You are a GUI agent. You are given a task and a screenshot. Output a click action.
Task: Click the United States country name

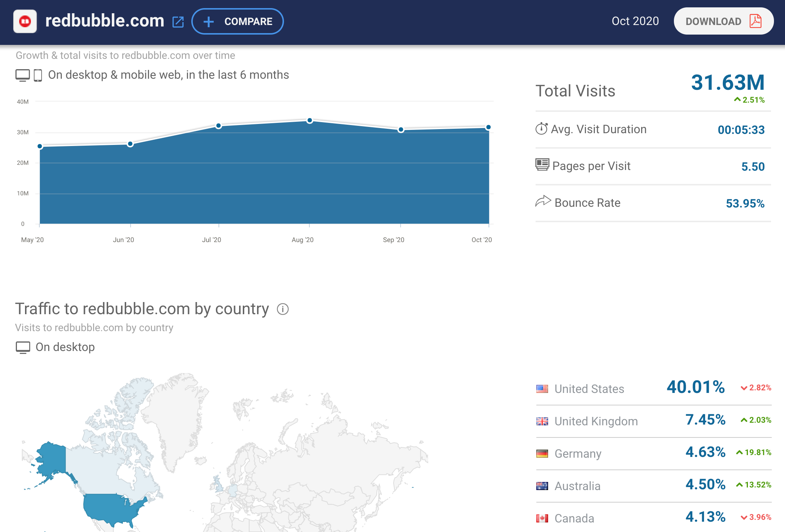(x=589, y=389)
